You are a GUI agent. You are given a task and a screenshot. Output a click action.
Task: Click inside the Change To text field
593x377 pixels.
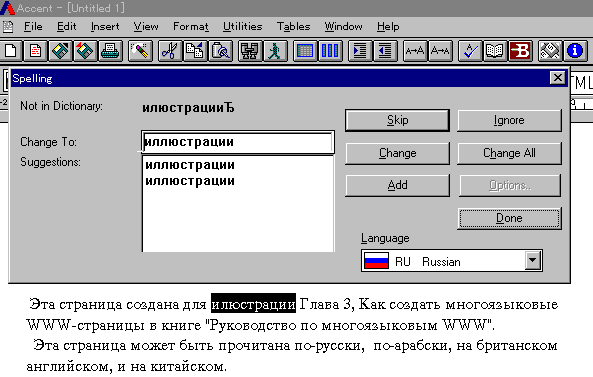tap(238, 142)
